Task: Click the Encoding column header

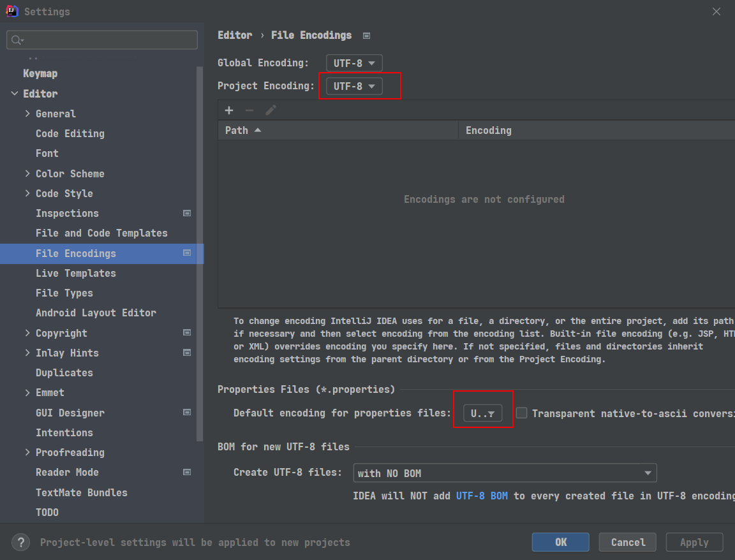Action: [597, 130]
